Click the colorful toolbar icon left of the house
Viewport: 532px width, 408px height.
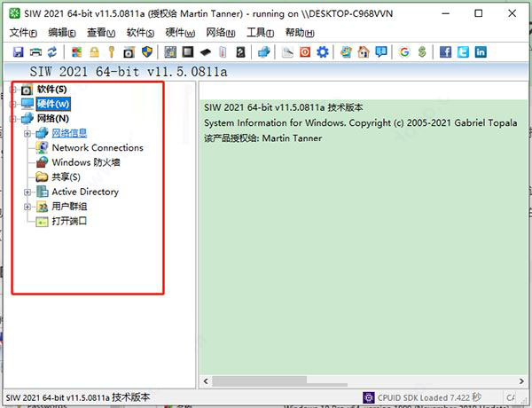[346, 52]
